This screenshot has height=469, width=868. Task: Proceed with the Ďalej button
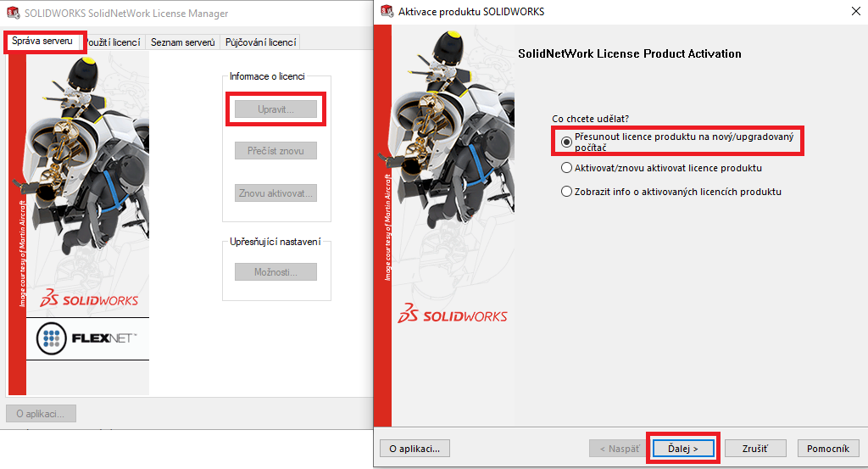tap(683, 449)
